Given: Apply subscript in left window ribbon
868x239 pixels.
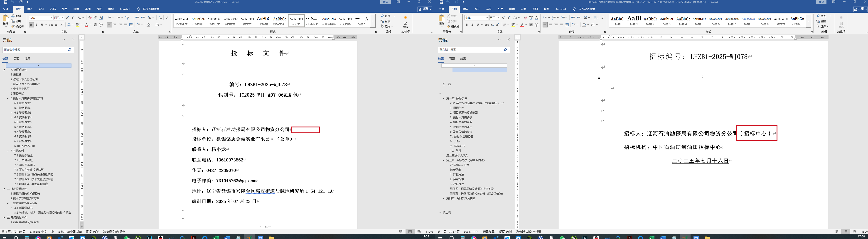Looking at the screenshot, I should (56, 25).
